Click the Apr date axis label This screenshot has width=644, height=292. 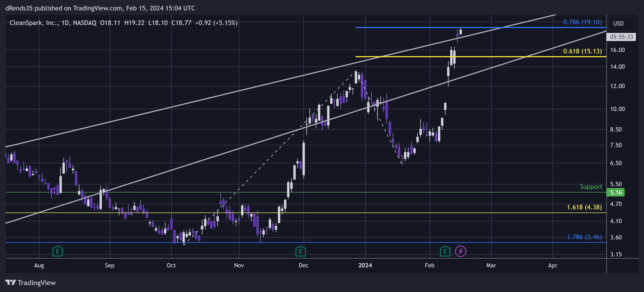(x=553, y=265)
